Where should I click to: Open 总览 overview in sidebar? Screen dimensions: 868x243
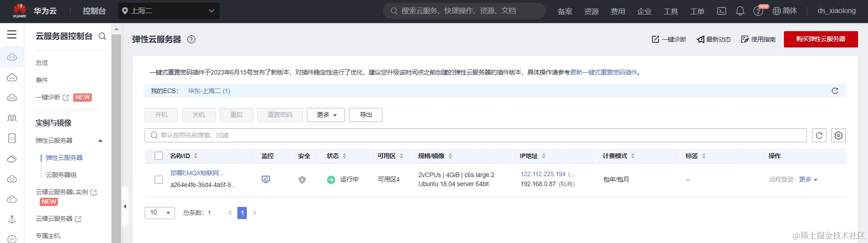tap(42, 63)
